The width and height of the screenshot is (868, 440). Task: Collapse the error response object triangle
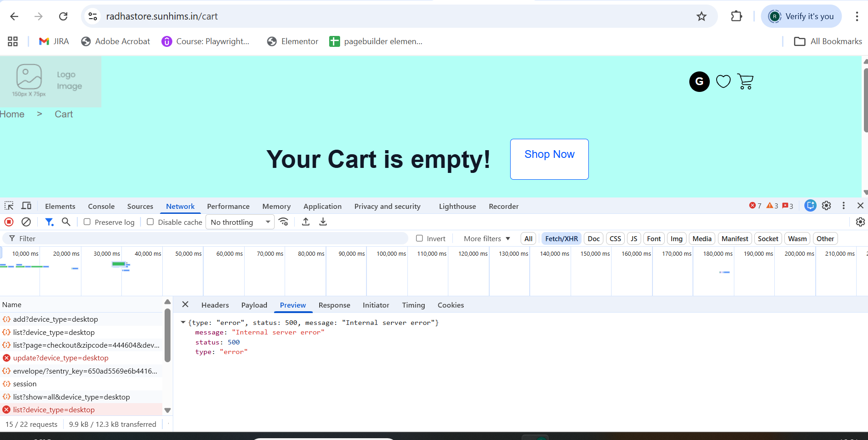183,322
